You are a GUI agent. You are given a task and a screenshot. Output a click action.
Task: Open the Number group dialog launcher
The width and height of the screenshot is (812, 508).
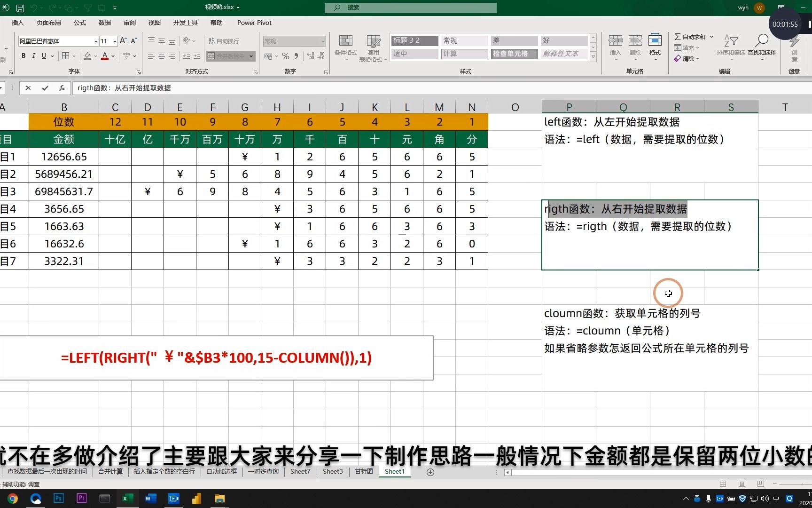[x=326, y=72]
